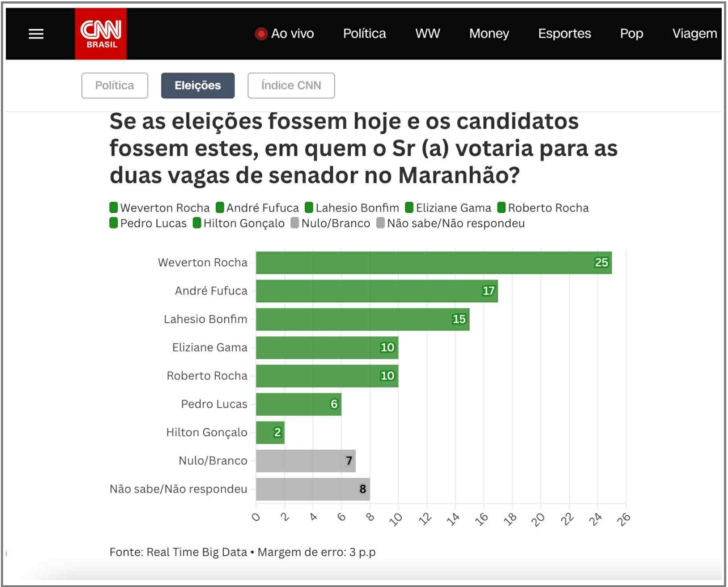
Task: Open the Esportes navigation item
Action: 564,34
